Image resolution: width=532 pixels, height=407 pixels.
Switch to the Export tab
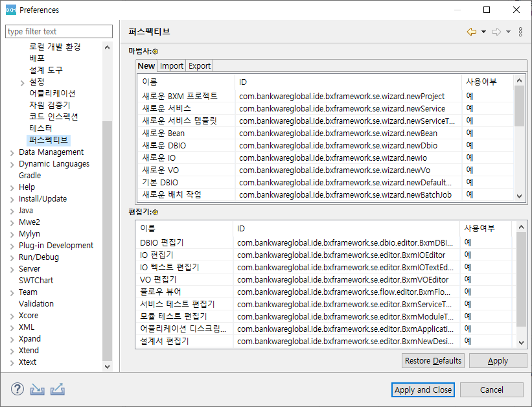coord(200,65)
